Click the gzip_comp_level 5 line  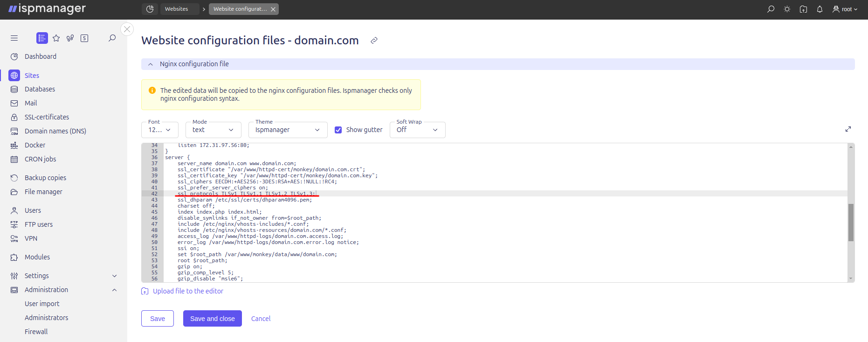pos(206,272)
